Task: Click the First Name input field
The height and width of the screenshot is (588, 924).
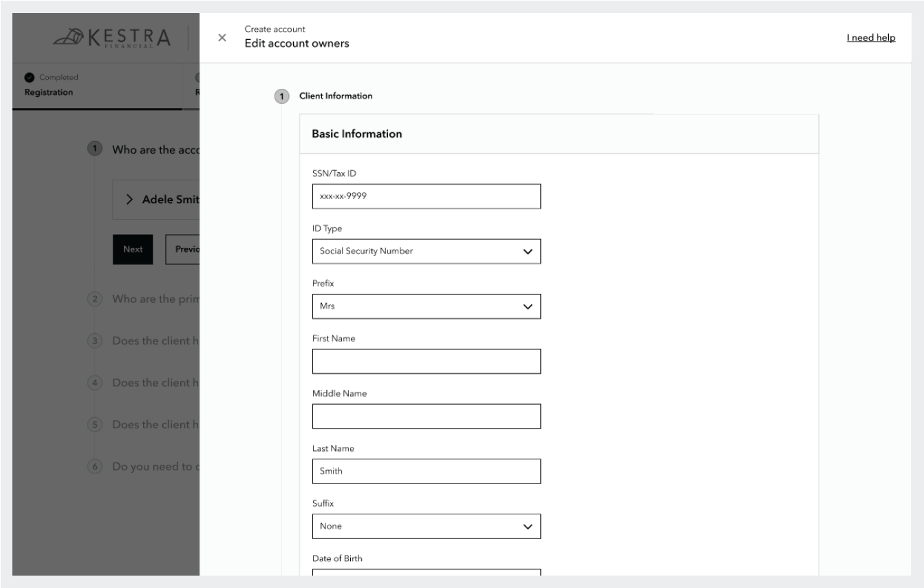Action: click(426, 361)
